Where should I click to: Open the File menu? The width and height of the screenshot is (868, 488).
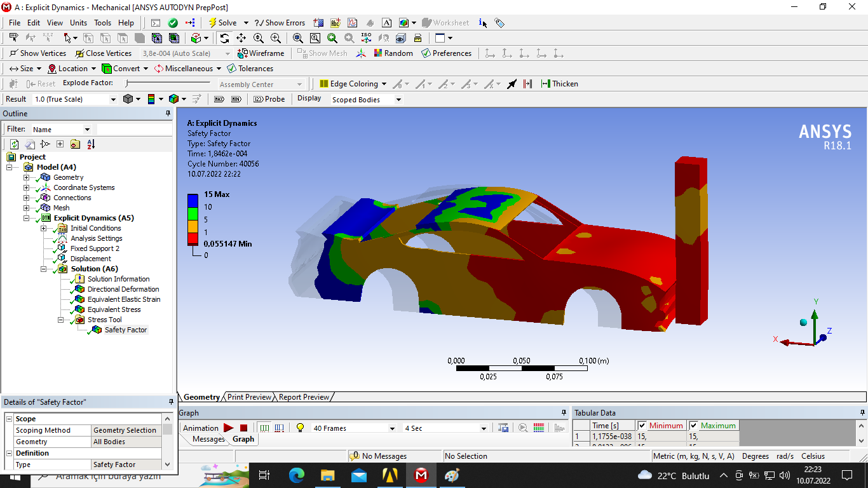15,22
